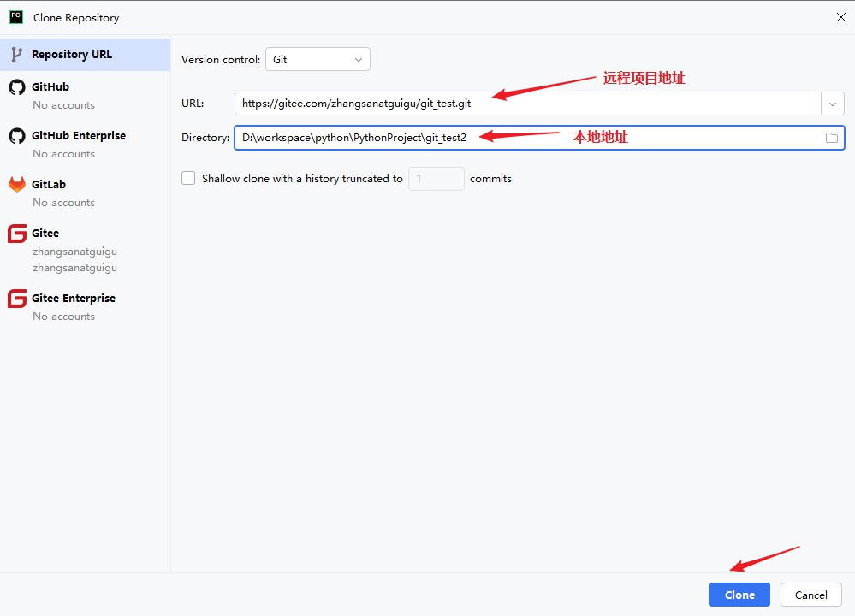This screenshot has height=616, width=855.
Task: Click the "Shallow clone with a history truncated to" label
Action: (x=302, y=179)
